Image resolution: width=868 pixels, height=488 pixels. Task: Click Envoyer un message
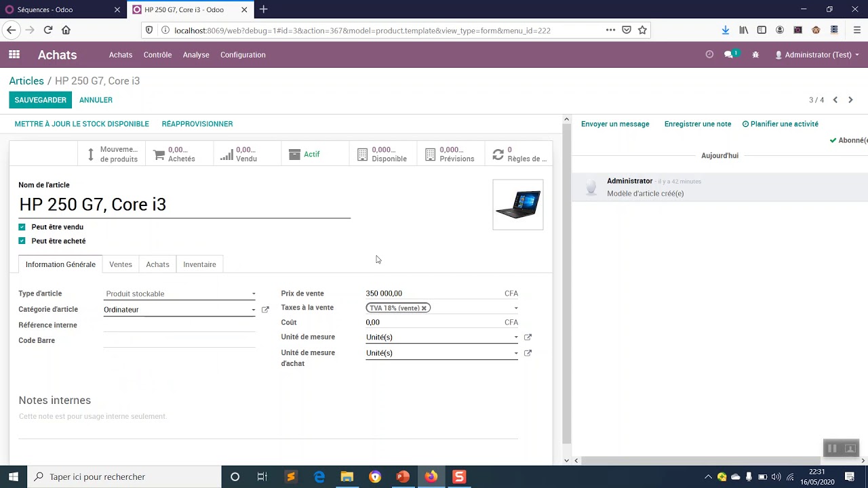[615, 124]
